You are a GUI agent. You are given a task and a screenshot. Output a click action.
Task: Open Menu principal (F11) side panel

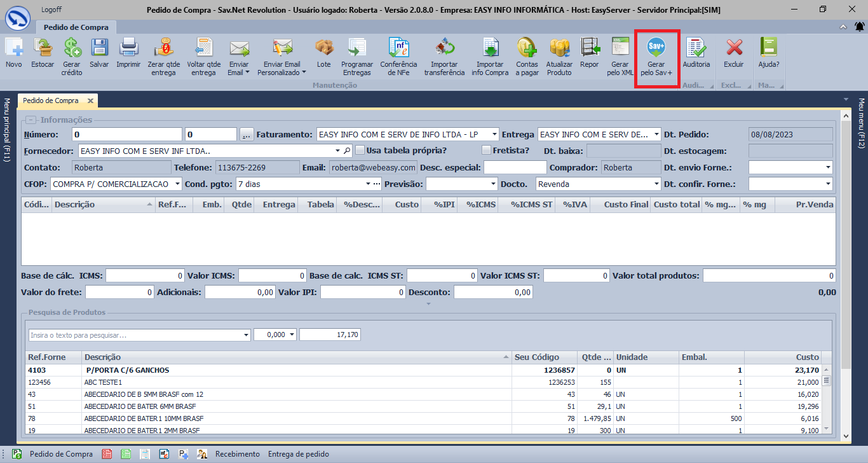pyautogui.click(x=7, y=130)
